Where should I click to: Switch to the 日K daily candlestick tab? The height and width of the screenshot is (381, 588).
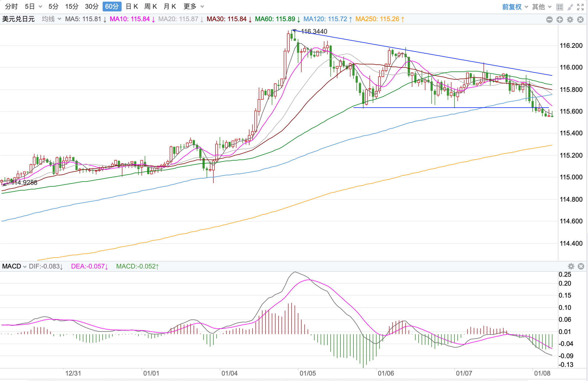coord(132,7)
